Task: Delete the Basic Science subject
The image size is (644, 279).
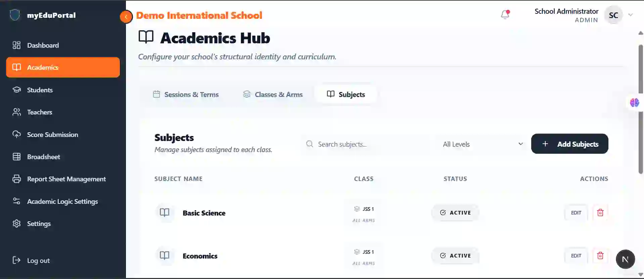Action: [x=600, y=213]
